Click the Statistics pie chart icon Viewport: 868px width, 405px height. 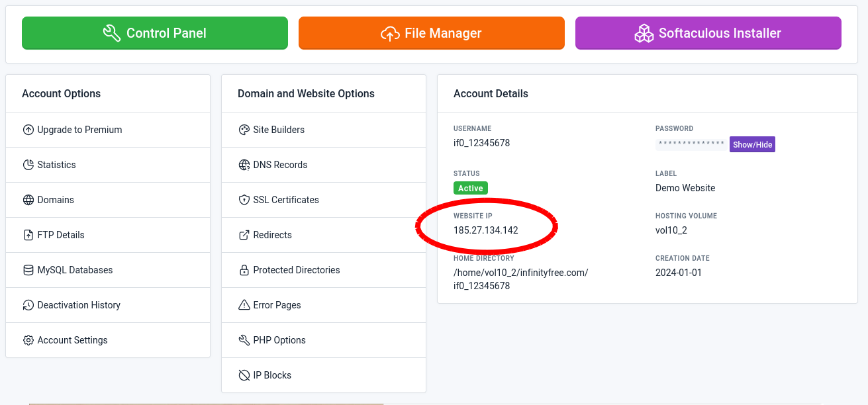[28, 165]
